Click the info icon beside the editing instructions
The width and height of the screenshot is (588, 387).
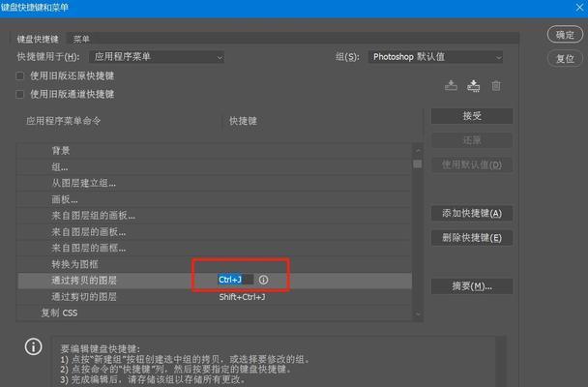point(34,347)
